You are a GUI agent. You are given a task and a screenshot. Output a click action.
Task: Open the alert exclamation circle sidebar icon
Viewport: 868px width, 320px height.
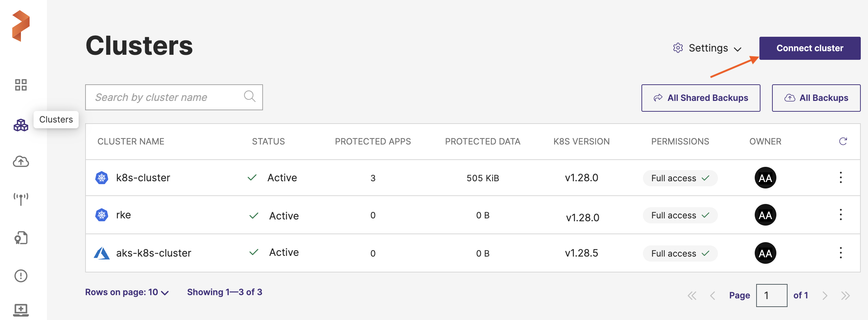point(21,276)
